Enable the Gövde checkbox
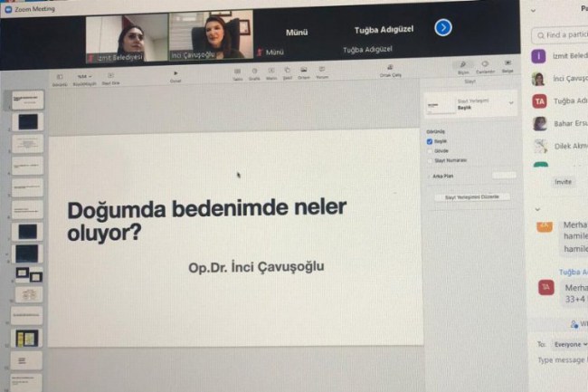The height and width of the screenshot is (392, 588). 430,151
